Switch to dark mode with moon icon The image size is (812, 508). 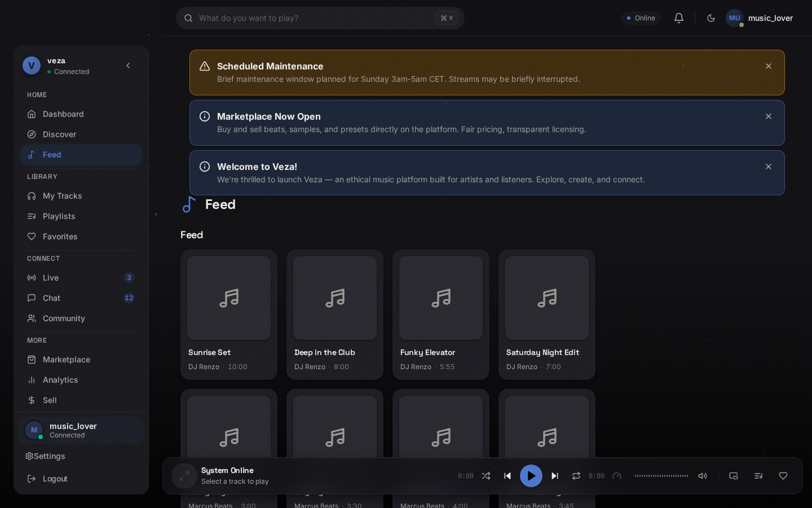[x=711, y=18]
